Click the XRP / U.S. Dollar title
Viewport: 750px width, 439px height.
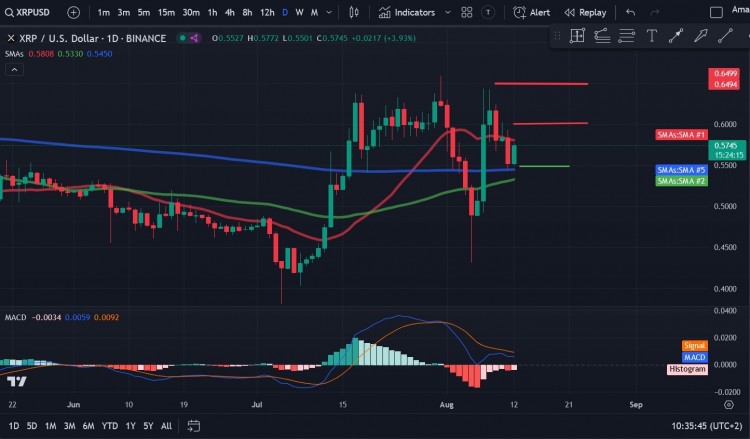click(x=93, y=38)
